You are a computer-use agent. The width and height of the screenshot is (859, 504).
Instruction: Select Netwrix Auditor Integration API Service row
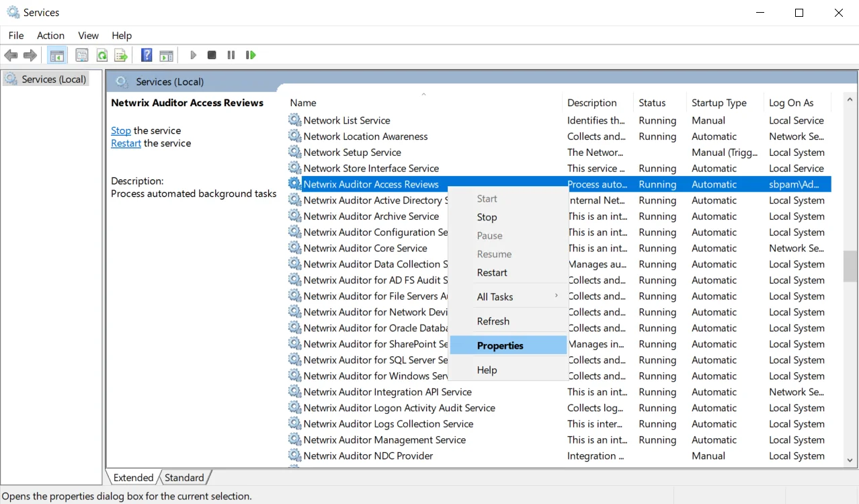point(559,392)
